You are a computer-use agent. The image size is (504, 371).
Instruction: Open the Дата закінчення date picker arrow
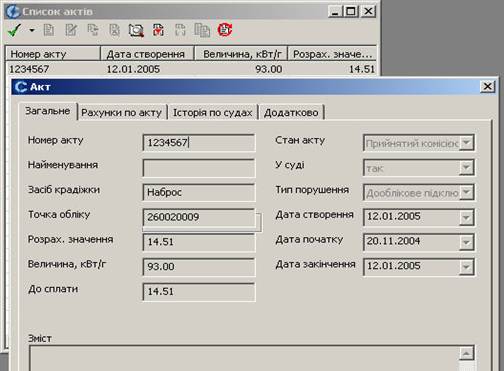pos(466,267)
